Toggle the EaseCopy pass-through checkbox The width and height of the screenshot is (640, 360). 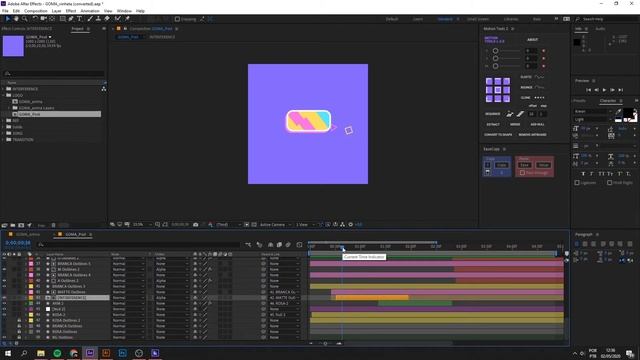point(522,173)
